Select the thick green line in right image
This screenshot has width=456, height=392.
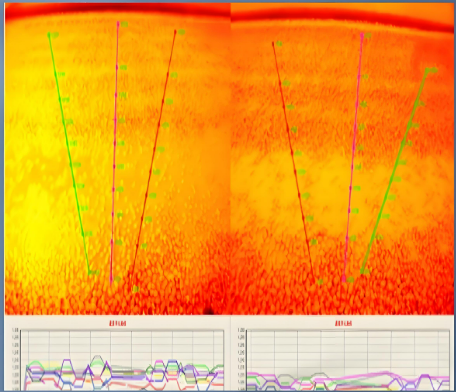[x=394, y=172]
